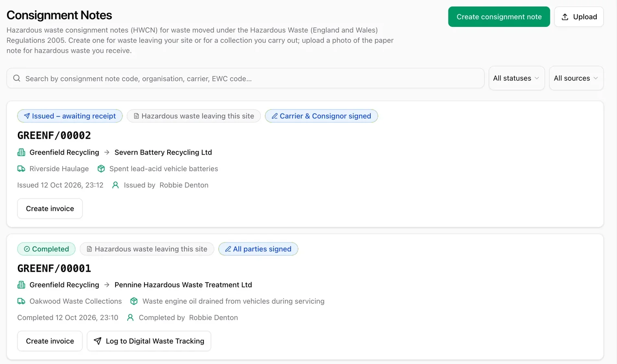Click box icon beside Waste engine oil description
Image resolution: width=617 pixels, height=364 pixels.
click(x=134, y=301)
